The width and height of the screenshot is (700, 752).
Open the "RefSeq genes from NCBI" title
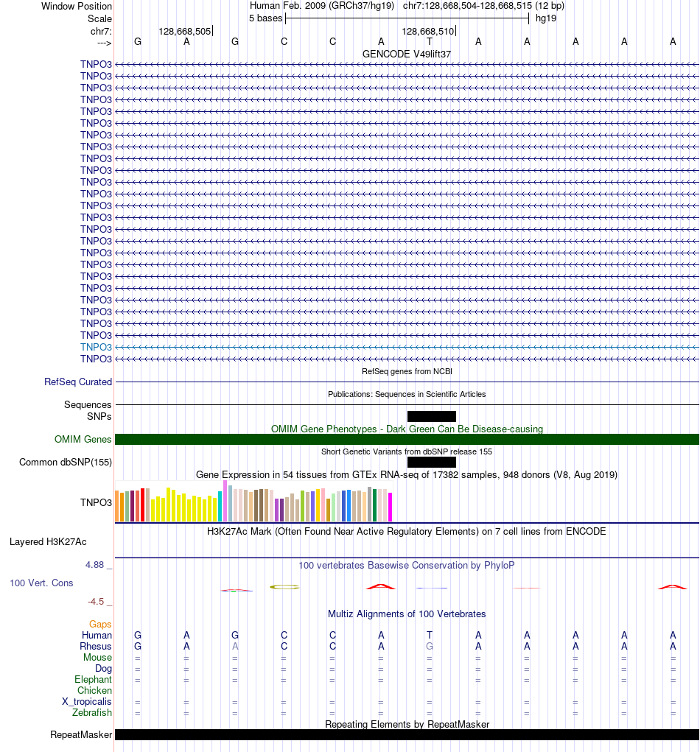[x=407, y=371]
